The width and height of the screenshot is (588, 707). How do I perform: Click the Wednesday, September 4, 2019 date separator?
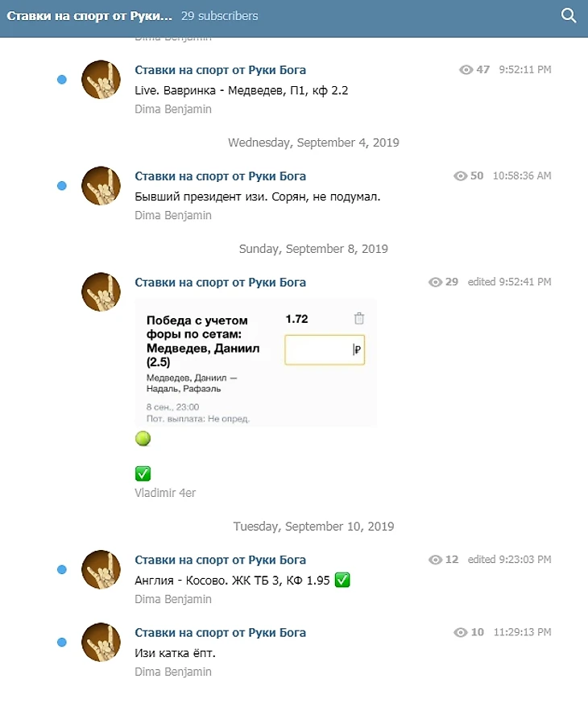[313, 143]
